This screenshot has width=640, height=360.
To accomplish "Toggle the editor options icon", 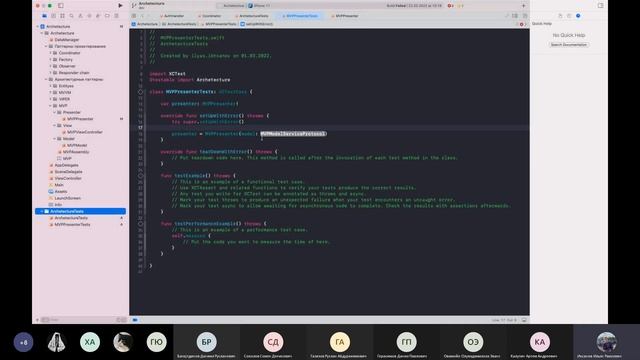I will point(515,16).
